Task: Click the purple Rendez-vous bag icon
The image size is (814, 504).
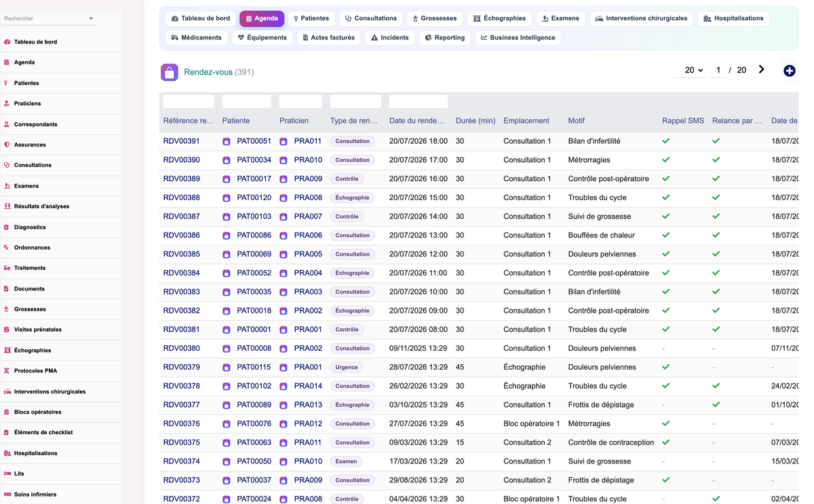Action: point(170,72)
